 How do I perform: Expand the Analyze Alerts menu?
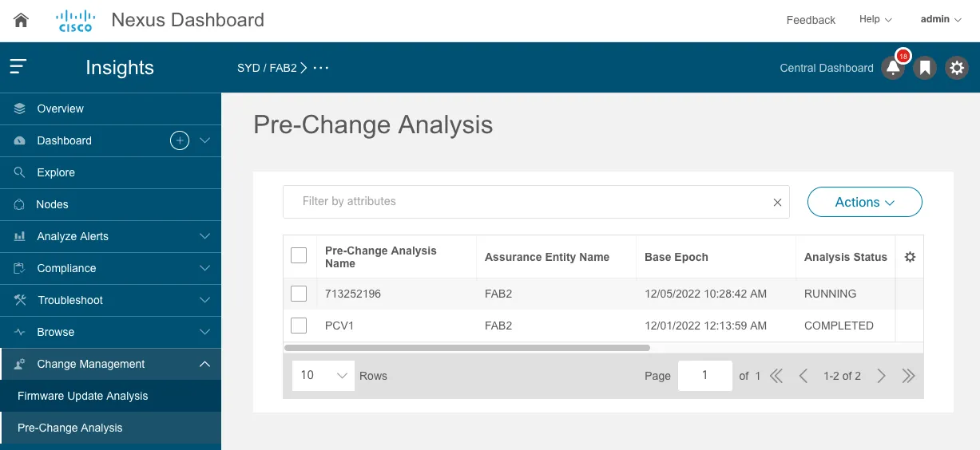(x=110, y=236)
